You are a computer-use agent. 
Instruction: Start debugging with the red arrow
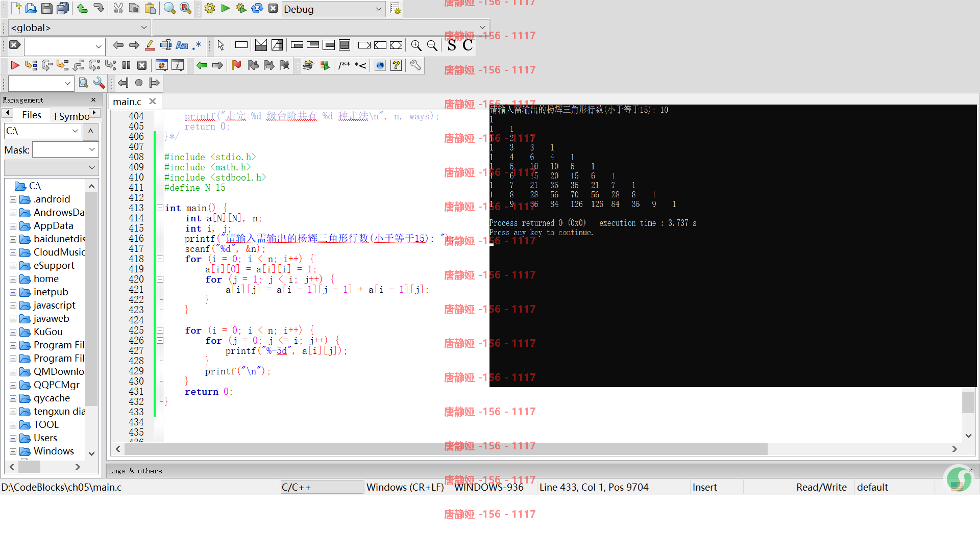tap(15, 65)
